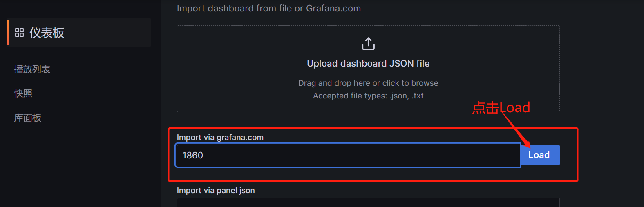The image size is (644, 207).
Task: Click the upload arrow icon
Action: coord(368,44)
